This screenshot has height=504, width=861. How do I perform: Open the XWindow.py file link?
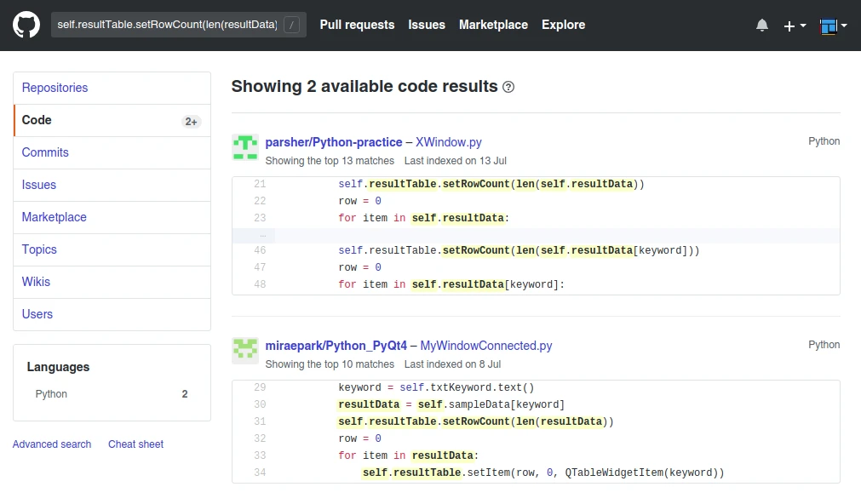coord(449,142)
